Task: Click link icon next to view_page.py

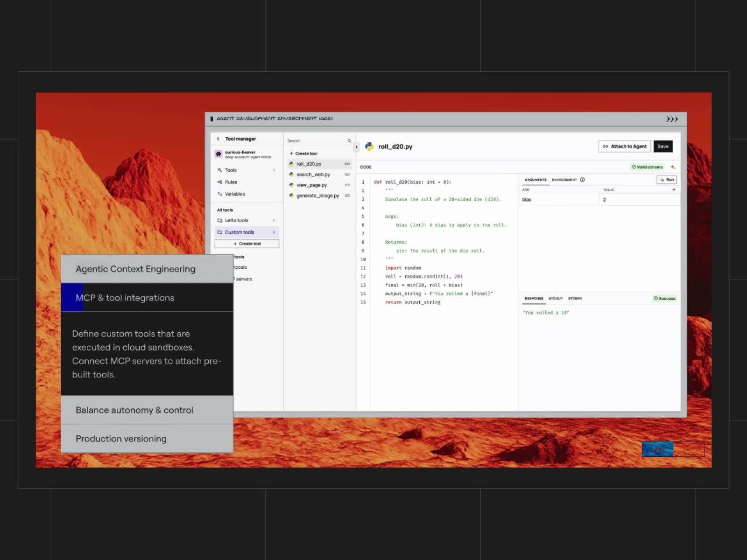Action: [347, 185]
